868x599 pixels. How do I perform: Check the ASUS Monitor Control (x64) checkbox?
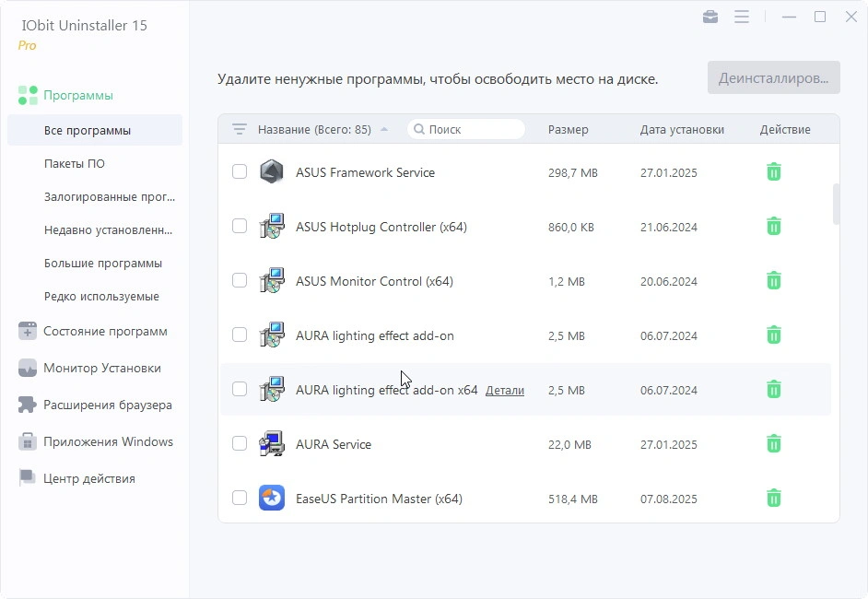(x=240, y=280)
